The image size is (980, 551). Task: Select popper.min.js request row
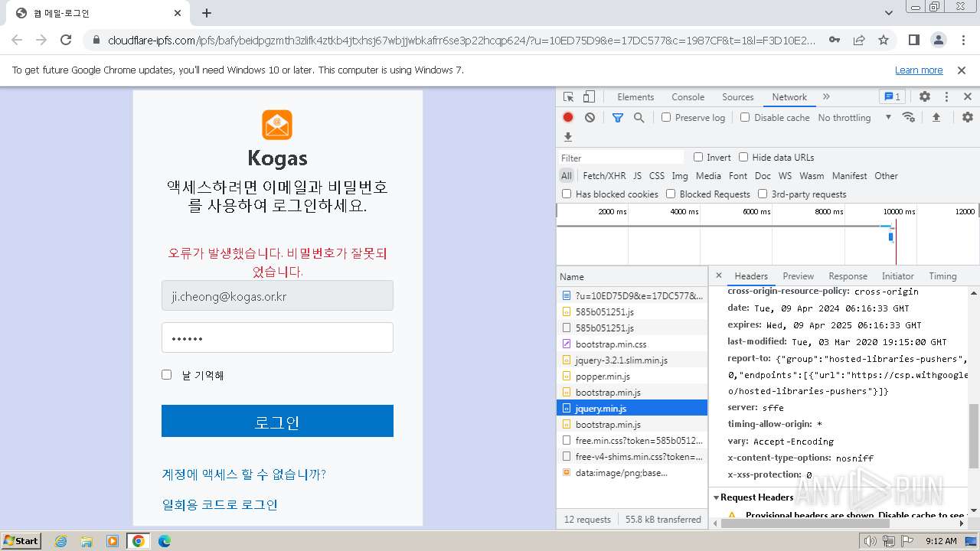click(x=632, y=376)
